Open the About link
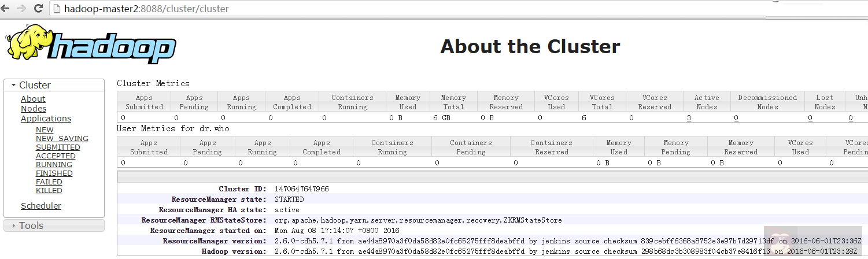This screenshot has height=259, width=868. (33, 99)
